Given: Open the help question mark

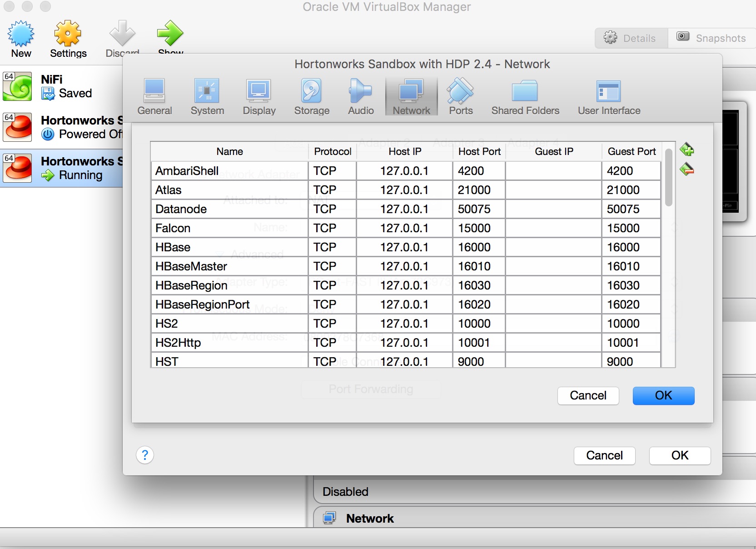Looking at the screenshot, I should coord(145,455).
